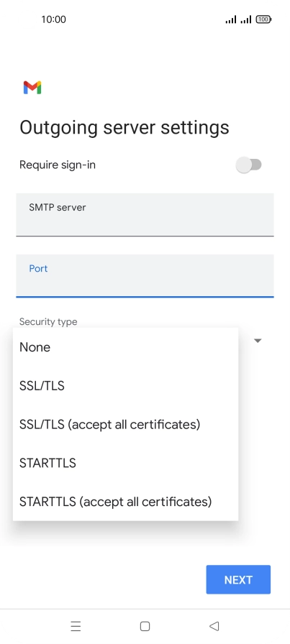Pick the STARTTLS option
Image resolution: width=290 pixels, height=644 pixels.
click(x=125, y=463)
